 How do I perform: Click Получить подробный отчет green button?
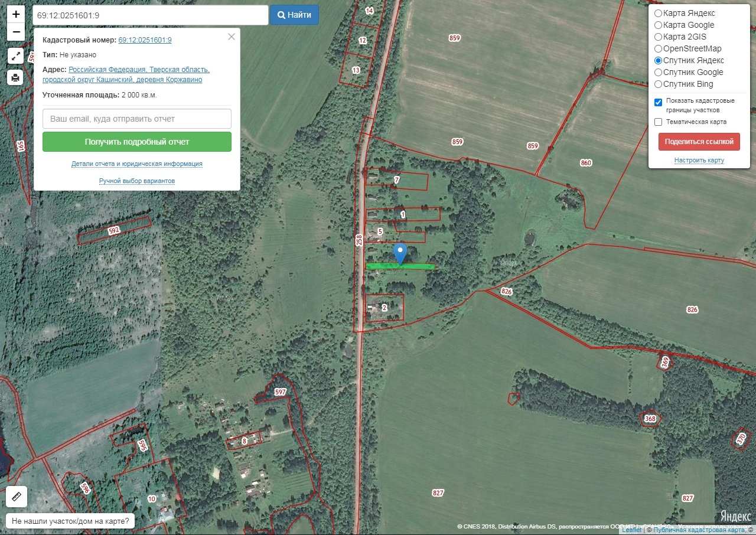click(x=137, y=142)
